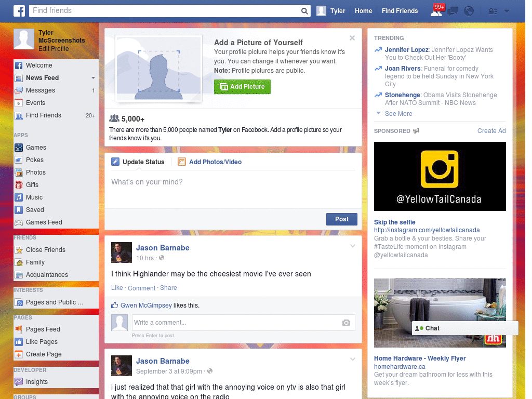Click the Messages sidebar icon
Screen dimensions: 532x399
(x=19, y=90)
